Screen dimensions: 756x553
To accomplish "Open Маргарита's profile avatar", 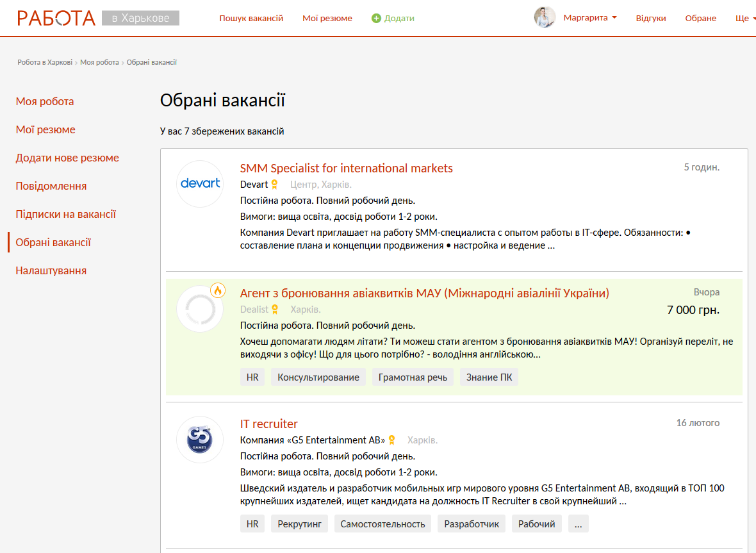I will (545, 17).
